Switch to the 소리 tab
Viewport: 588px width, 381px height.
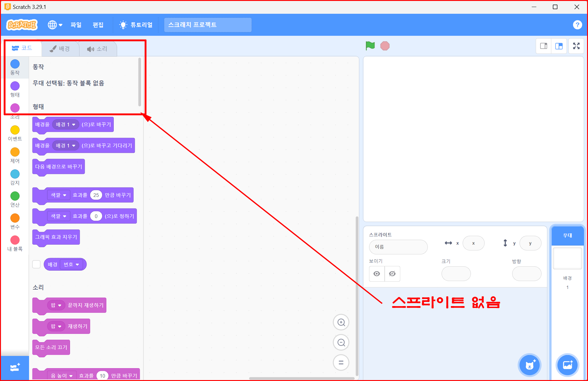click(98, 49)
